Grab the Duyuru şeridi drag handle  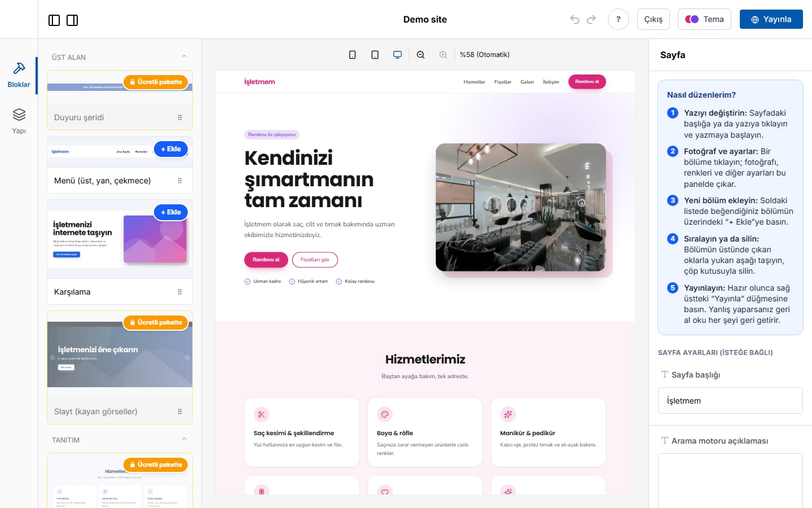(180, 117)
